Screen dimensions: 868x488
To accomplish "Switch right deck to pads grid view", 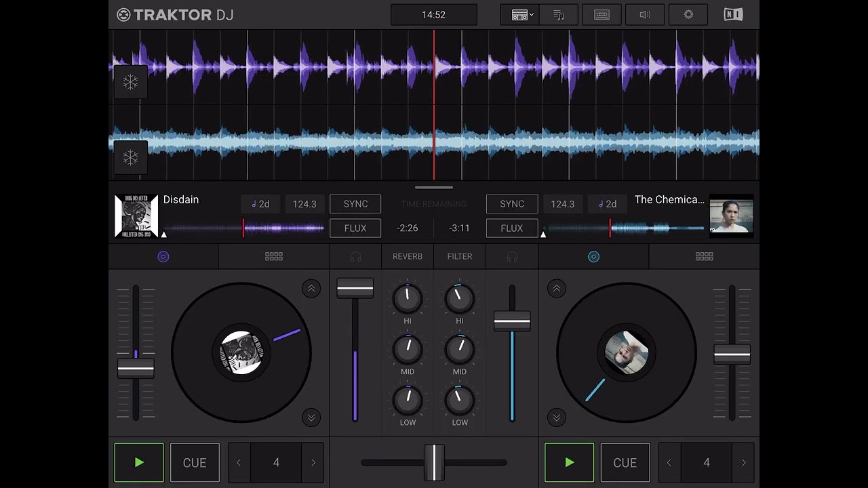I will pyautogui.click(x=704, y=257).
